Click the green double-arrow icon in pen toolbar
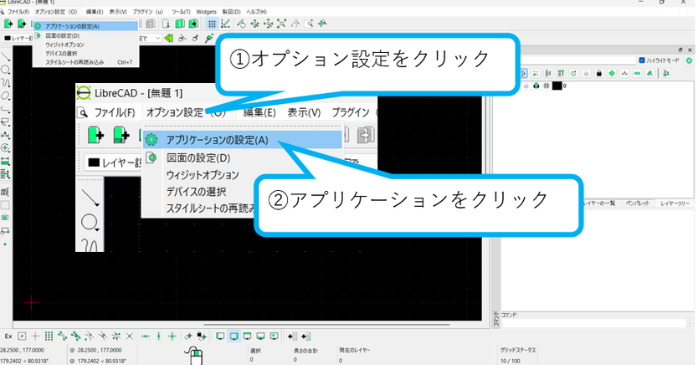 (169, 38)
